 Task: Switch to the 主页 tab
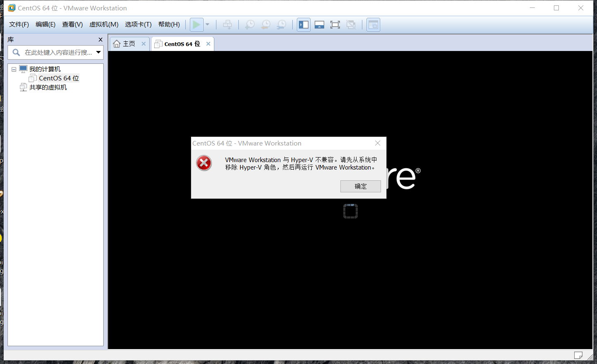[129, 43]
